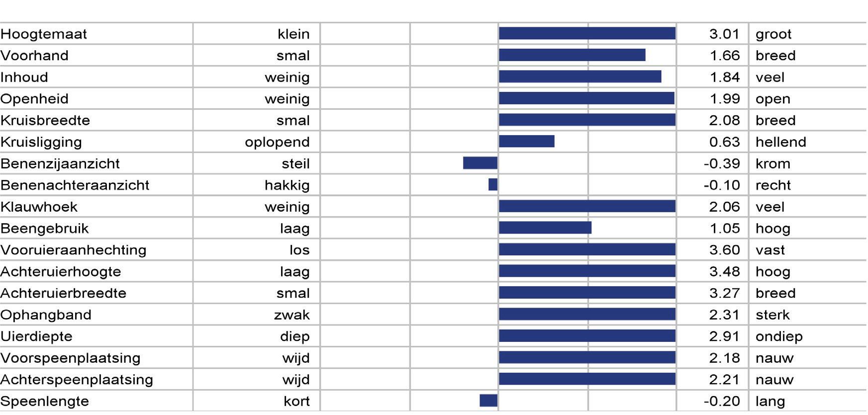The width and height of the screenshot is (868, 415).
Task: Click the Kruisligging score 0.63
Action: pyautogui.click(x=724, y=142)
